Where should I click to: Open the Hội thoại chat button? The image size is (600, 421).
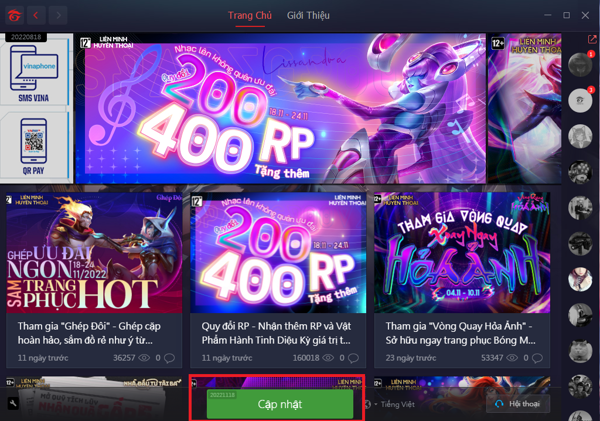pyautogui.click(x=518, y=404)
